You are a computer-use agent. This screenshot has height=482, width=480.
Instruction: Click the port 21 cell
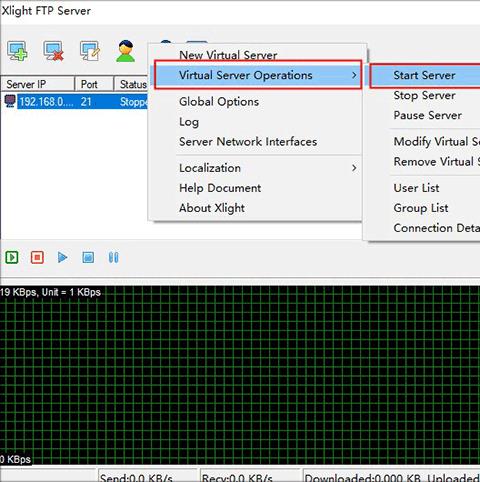coord(86,101)
